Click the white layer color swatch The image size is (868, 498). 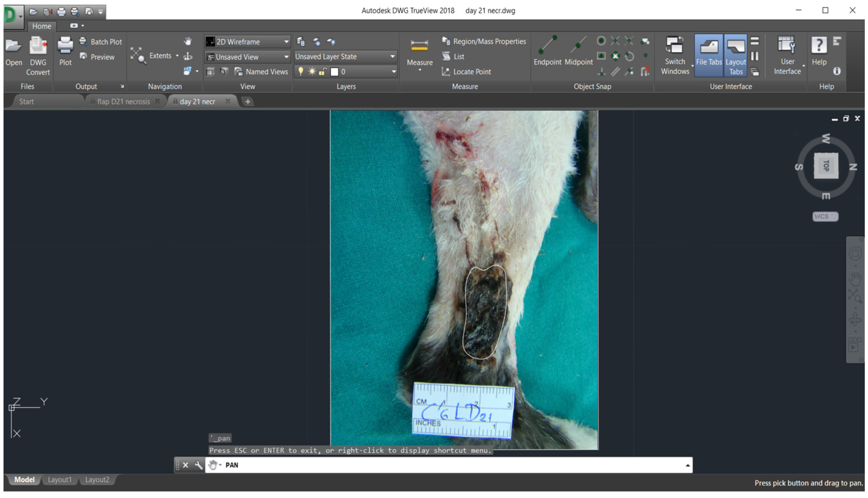click(x=335, y=72)
